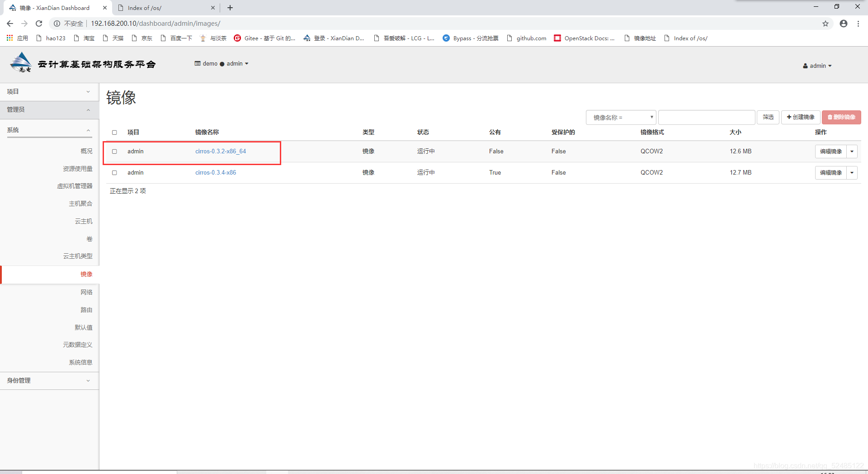Switch to the Index of /os/ tab

pos(165,8)
